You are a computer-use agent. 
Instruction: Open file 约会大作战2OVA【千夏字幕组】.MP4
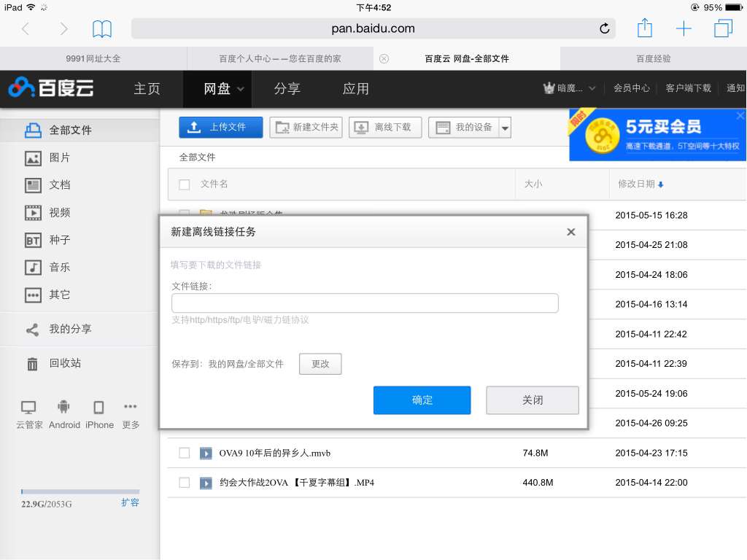[297, 483]
